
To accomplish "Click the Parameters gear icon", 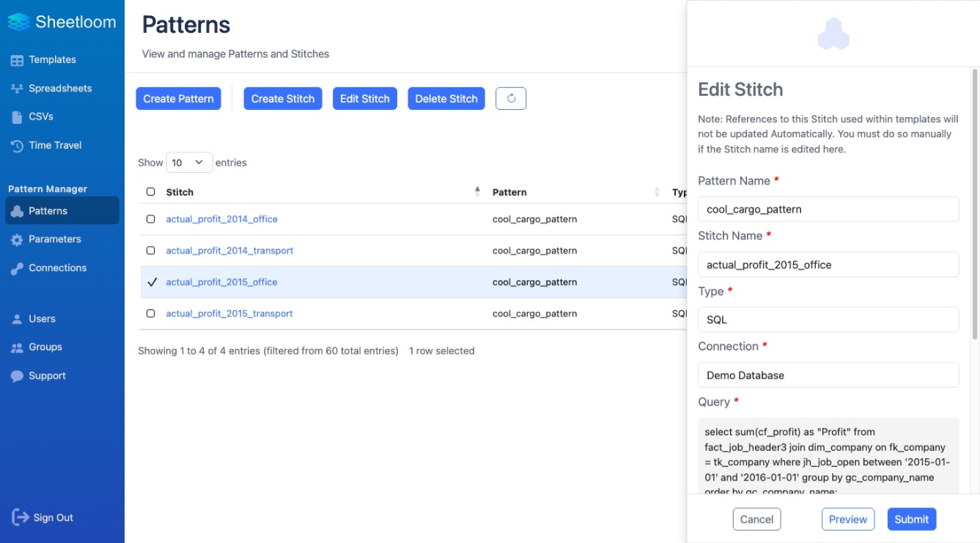I will [17, 240].
